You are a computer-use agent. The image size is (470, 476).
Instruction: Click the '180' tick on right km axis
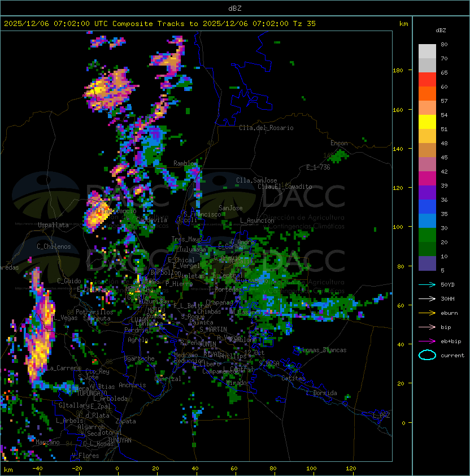(x=398, y=71)
